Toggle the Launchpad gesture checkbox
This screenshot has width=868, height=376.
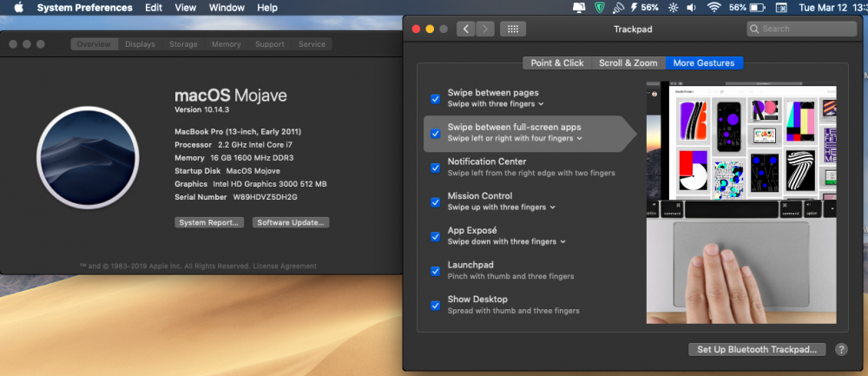point(435,271)
